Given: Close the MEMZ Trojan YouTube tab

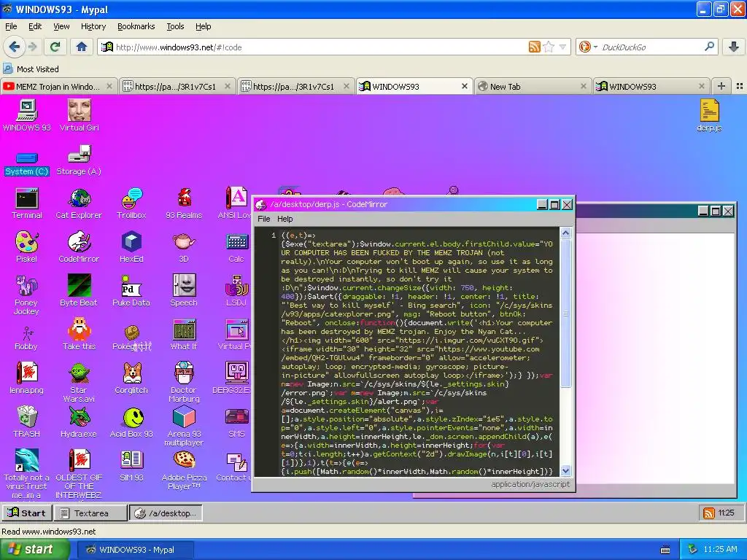Looking at the screenshot, I should 109,86.
